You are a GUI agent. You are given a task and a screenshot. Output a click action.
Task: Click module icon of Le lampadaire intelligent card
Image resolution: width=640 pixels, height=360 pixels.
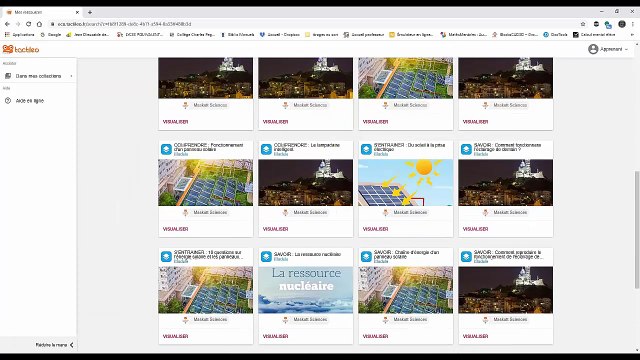pos(266,149)
